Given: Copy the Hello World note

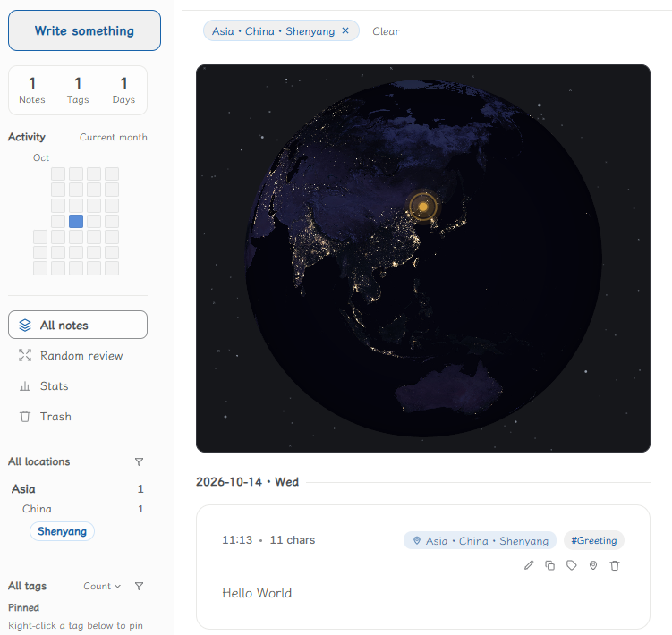Looking at the screenshot, I should click(549, 565).
